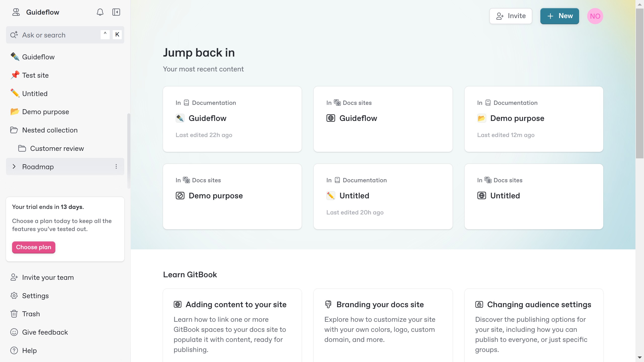The width and height of the screenshot is (644, 362).
Task: Collapse the sidebar panel icon
Action: click(116, 12)
